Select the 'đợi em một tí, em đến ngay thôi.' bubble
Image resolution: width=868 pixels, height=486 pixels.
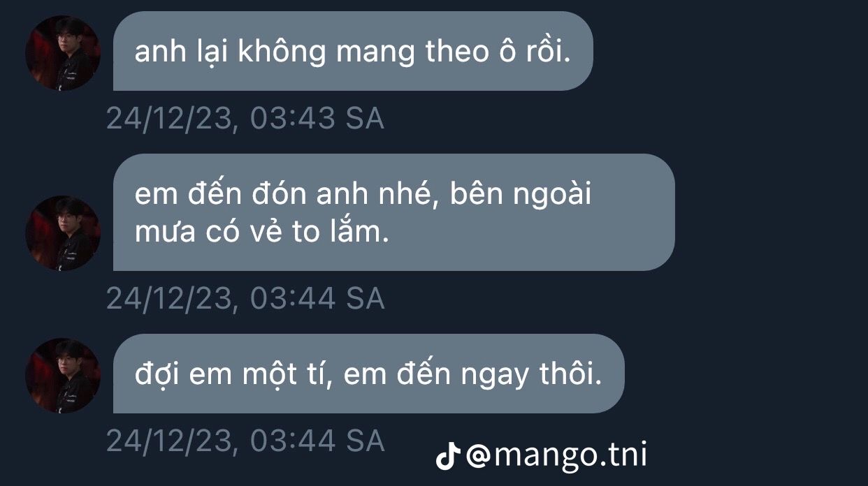point(368,374)
